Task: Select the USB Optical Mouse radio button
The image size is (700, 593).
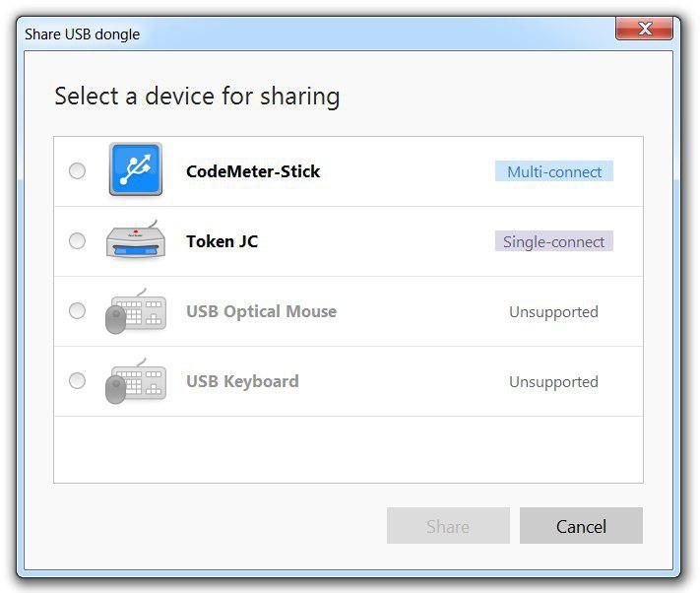Action: 77,311
